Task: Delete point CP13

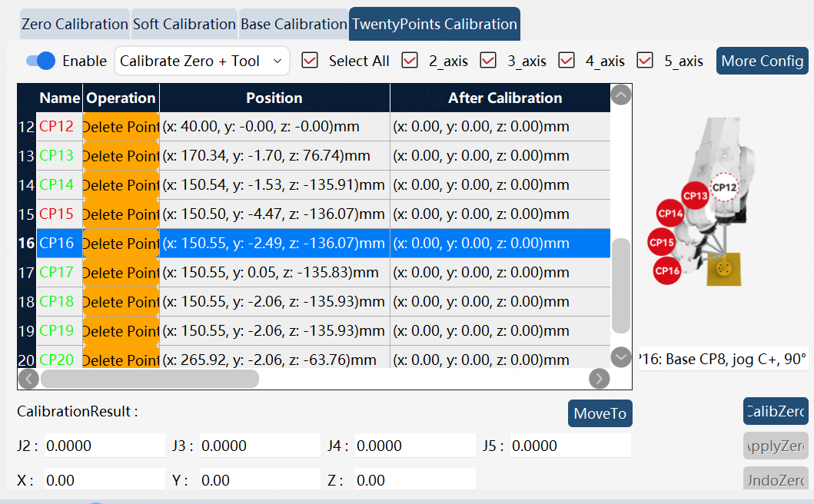Action: tap(121, 156)
